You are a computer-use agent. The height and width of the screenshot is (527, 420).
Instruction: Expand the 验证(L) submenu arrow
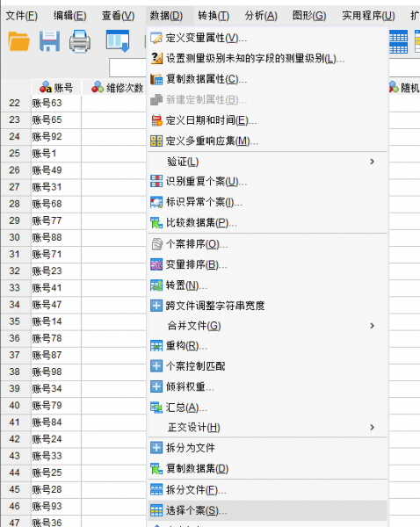point(372,162)
